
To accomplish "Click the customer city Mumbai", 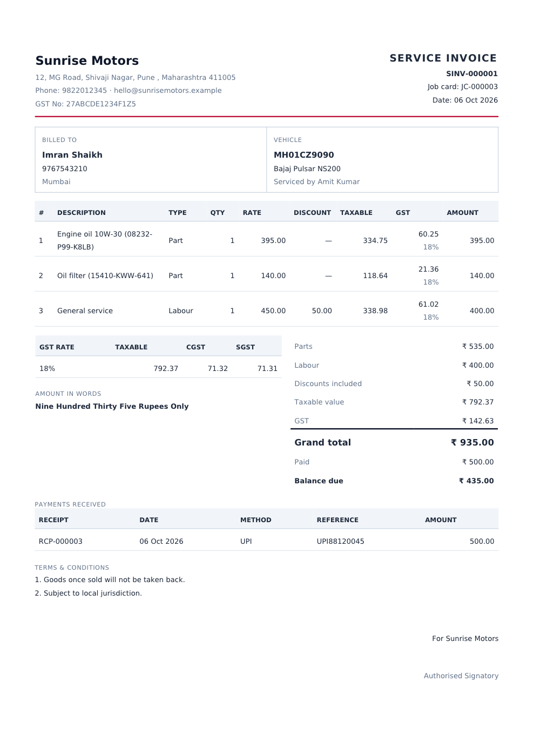I will tap(56, 181).
